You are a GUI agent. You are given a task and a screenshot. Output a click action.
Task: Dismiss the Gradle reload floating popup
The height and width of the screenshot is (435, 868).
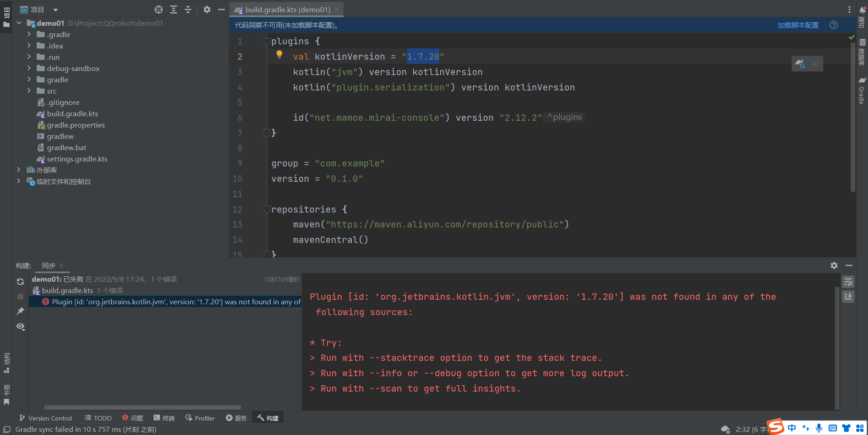[x=815, y=64]
